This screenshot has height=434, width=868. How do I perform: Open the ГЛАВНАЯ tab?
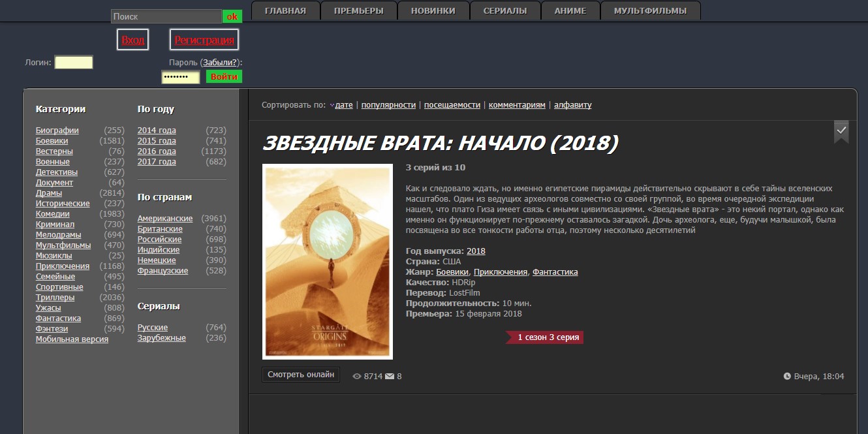click(x=285, y=11)
